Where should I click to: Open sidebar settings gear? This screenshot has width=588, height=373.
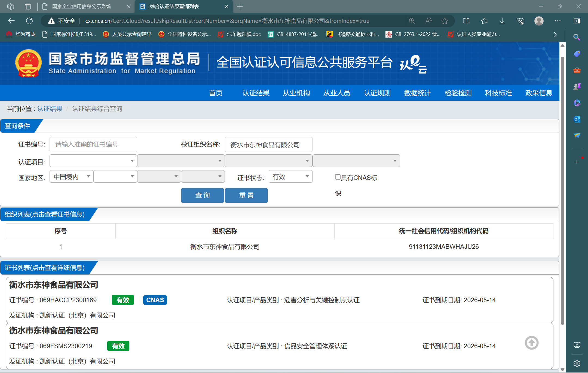click(x=577, y=363)
